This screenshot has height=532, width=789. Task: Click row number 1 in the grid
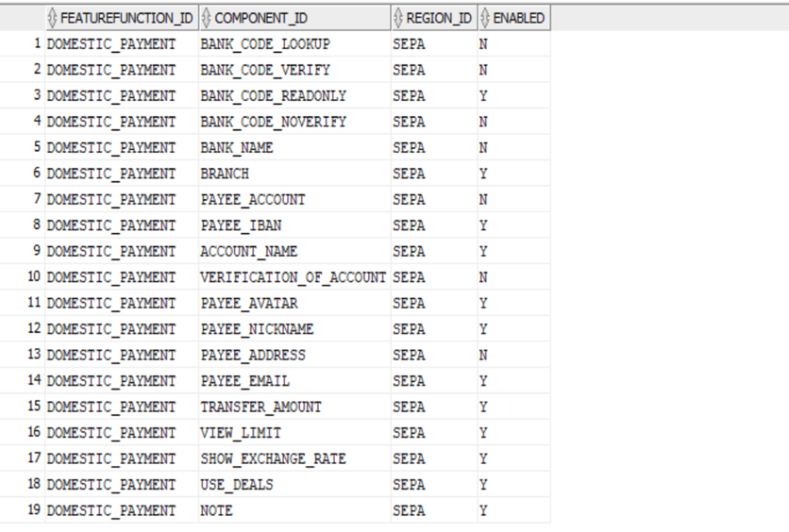pyautogui.click(x=37, y=43)
